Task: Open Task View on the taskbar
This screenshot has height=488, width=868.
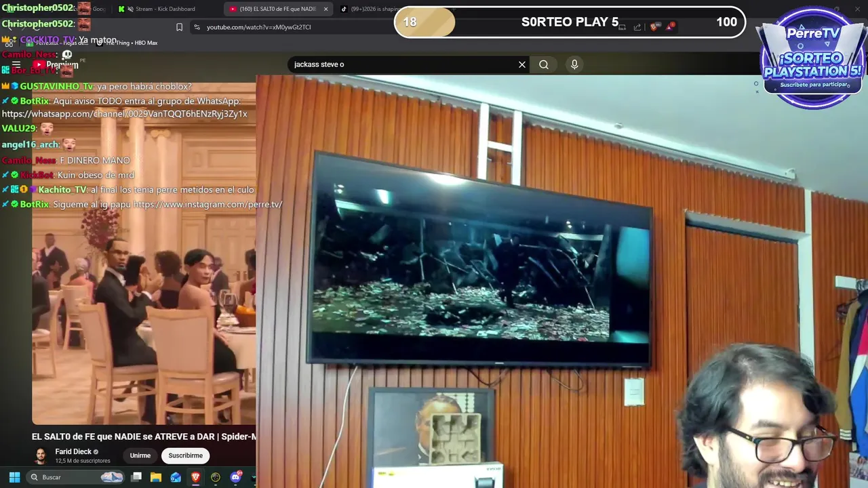Action: click(136, 477)
